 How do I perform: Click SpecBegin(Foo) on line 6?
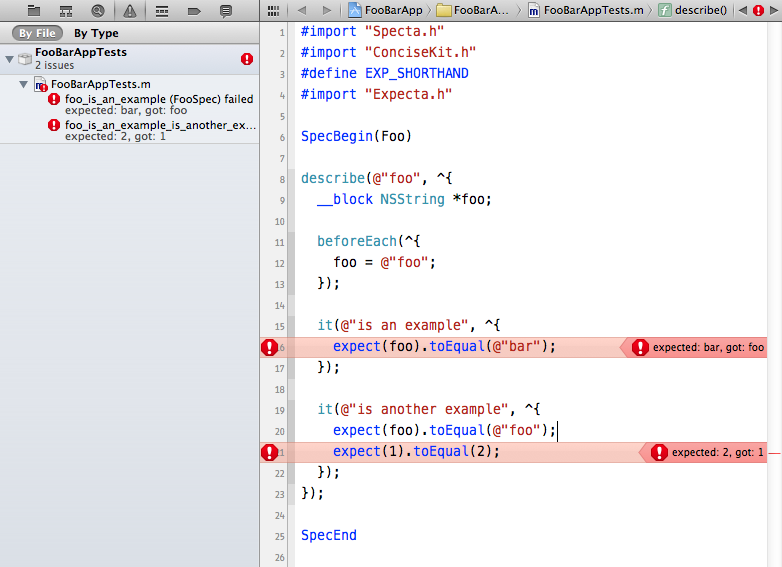click(356, 136)
